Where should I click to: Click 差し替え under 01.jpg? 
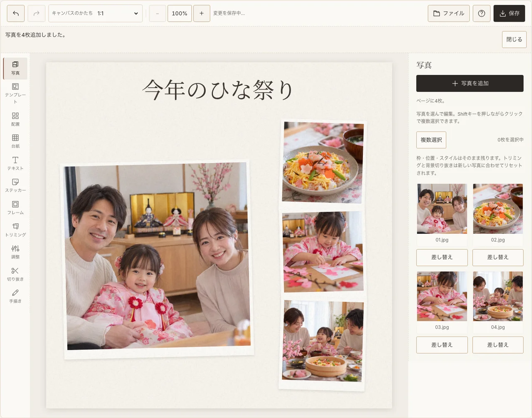(x=442, y=257)
